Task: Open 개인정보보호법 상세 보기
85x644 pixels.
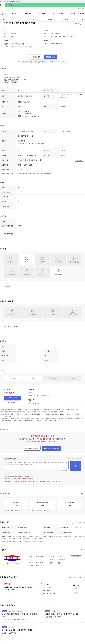Action: pos(32,449)
